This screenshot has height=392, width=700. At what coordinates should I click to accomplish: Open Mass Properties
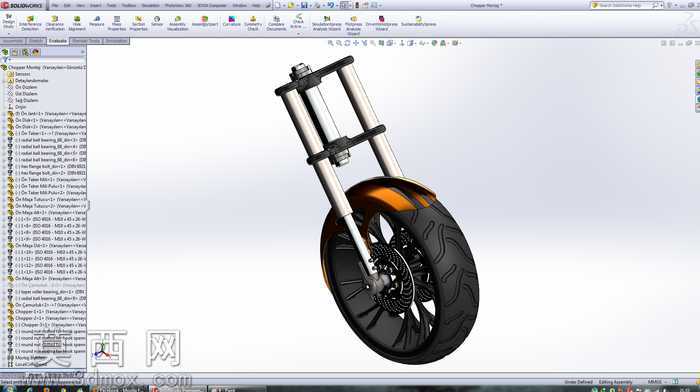117,23
